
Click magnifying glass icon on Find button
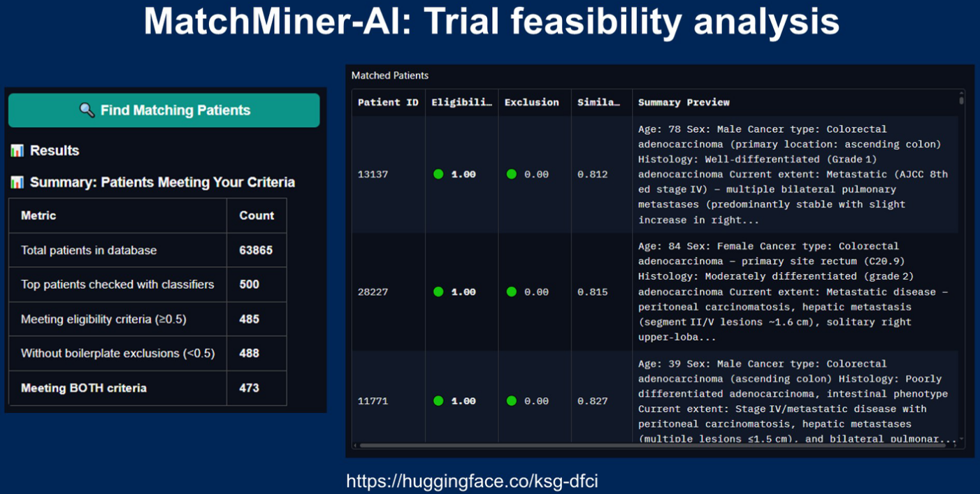pos(87,110)
